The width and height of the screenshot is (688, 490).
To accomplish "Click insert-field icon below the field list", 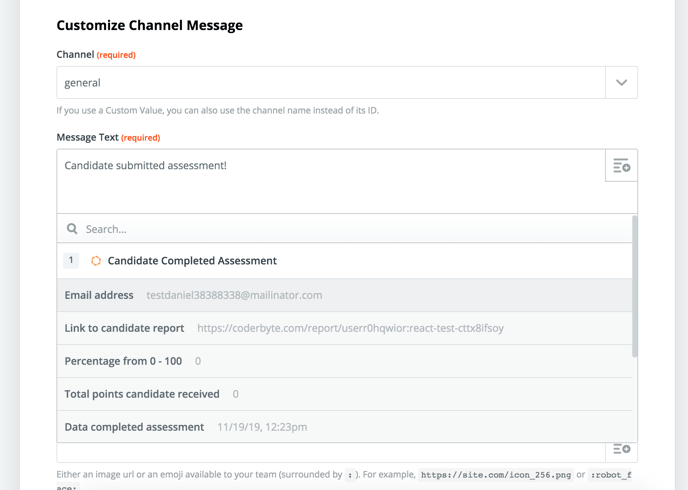I will [x=621, y=449].
